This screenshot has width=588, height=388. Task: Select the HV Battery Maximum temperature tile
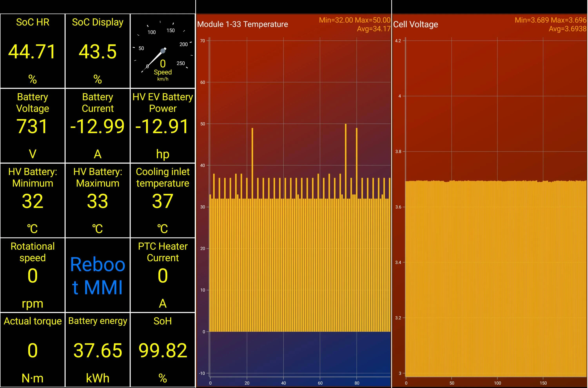[x=98, y=200]
